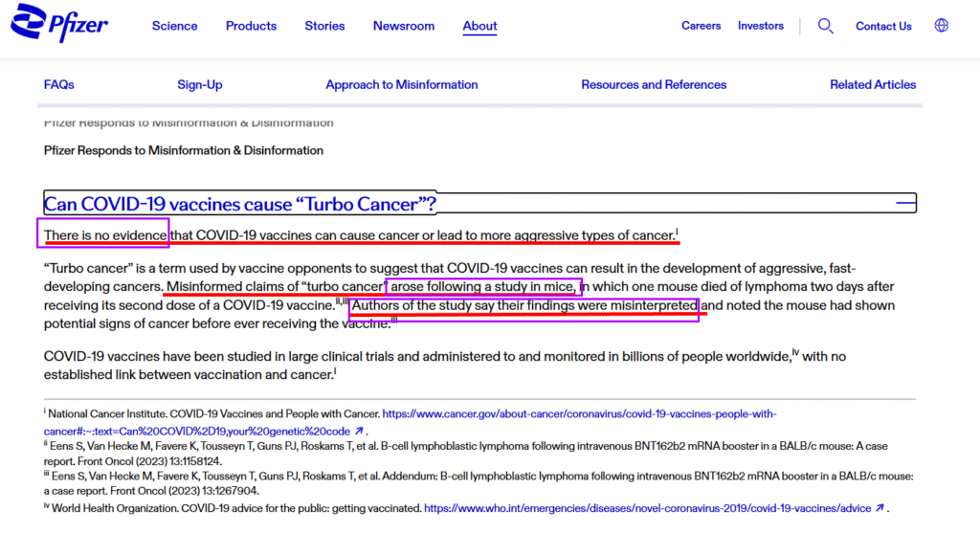Open the Stories menu
The width and height of the screenshot is (980, 533).
[324, 26]
